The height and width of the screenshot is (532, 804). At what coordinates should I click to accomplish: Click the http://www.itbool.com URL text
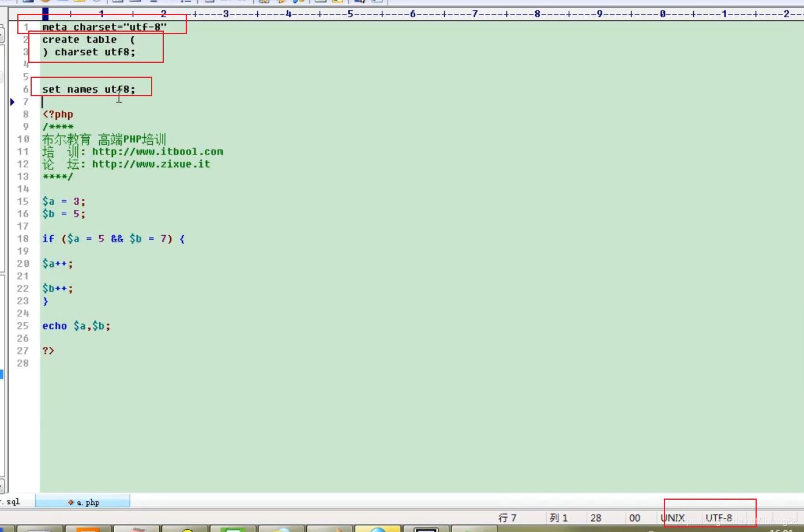(157, 152)
